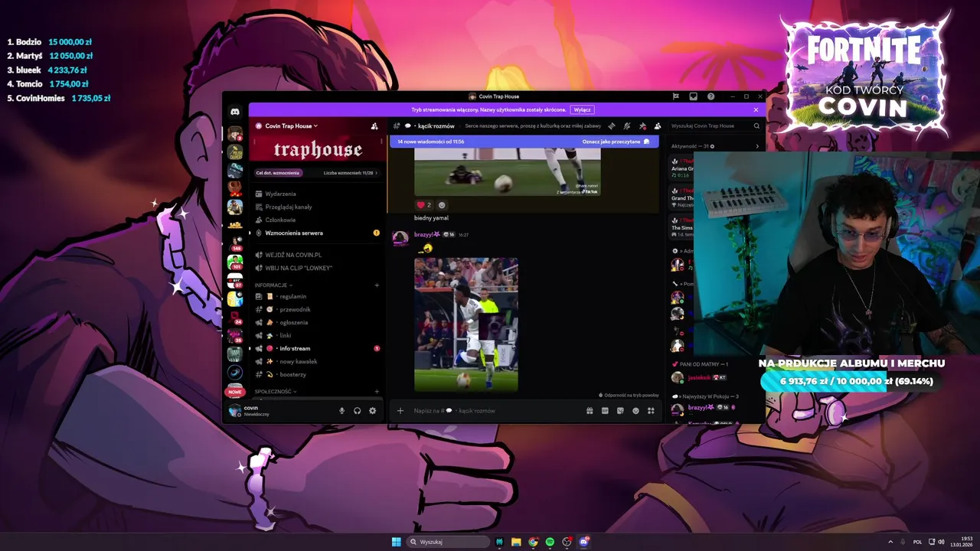Open the WEJDŹ NA COVIN.PL channel
Viewport: 980px width, 551px height.
[318, 255]
